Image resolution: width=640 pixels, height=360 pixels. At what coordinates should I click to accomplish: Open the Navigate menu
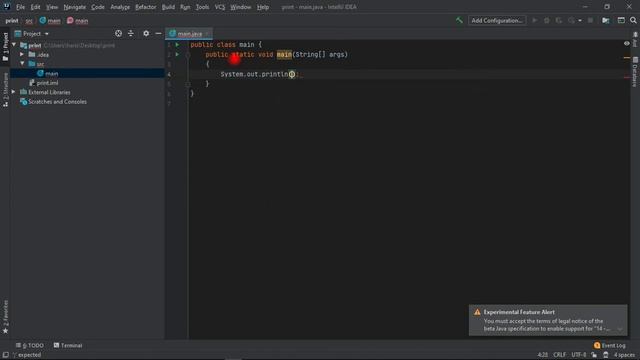pos(75,7)
